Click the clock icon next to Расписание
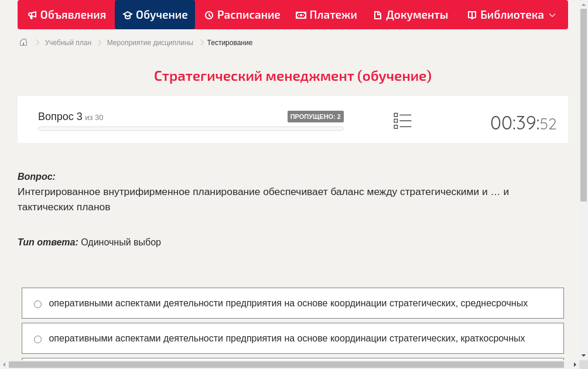 tap(208, 15)
